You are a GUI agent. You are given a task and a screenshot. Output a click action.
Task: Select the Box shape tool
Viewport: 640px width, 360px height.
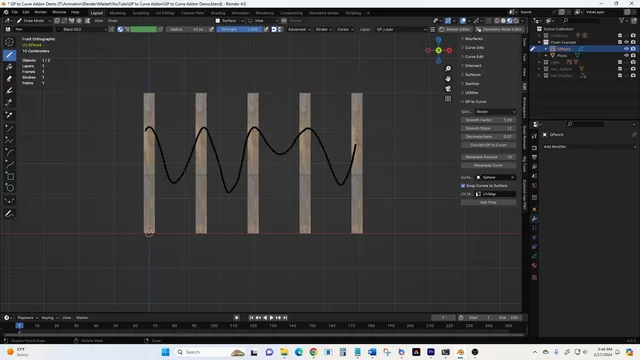[9, 176]
